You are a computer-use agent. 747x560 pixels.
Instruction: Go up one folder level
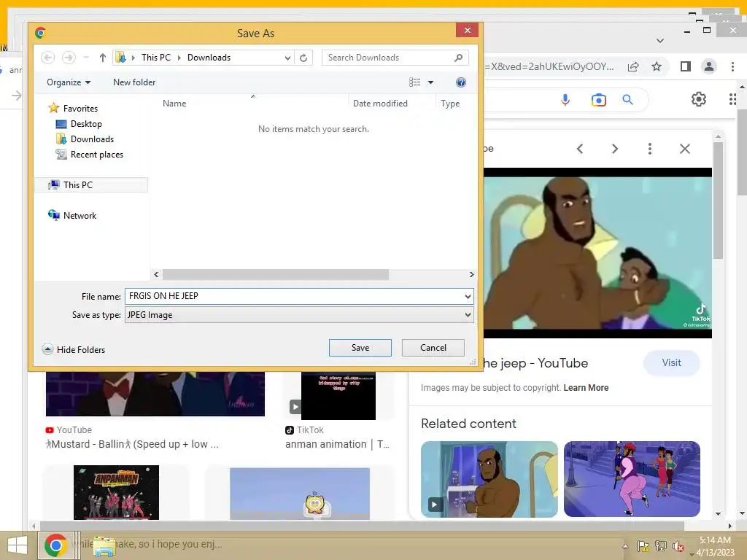click(x=102, y=58)
